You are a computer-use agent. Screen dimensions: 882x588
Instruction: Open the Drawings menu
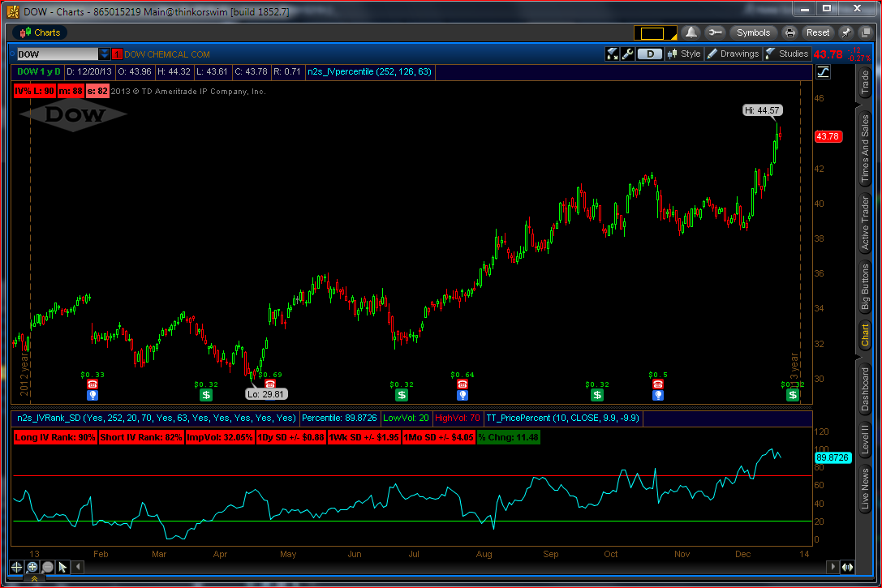coord(733,54)
